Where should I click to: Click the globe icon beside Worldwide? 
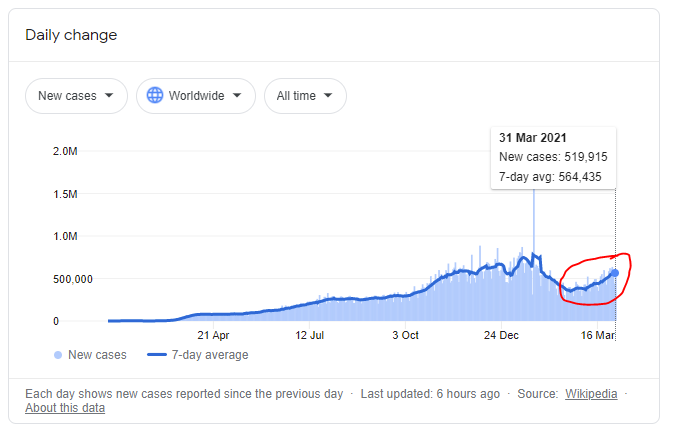click(x=155, y=96)
